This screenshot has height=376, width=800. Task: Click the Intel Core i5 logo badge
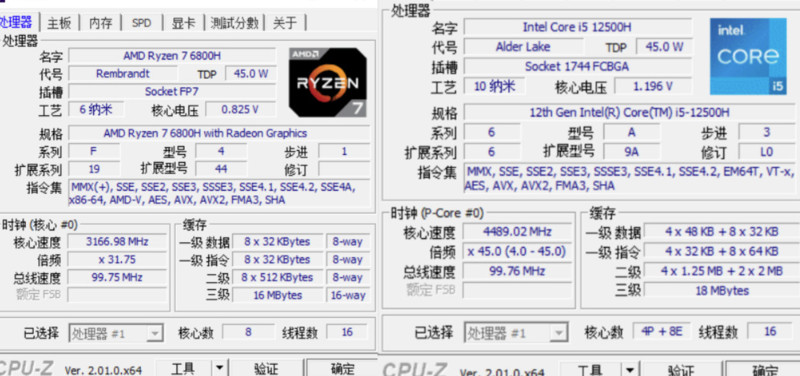coord(748,57)
